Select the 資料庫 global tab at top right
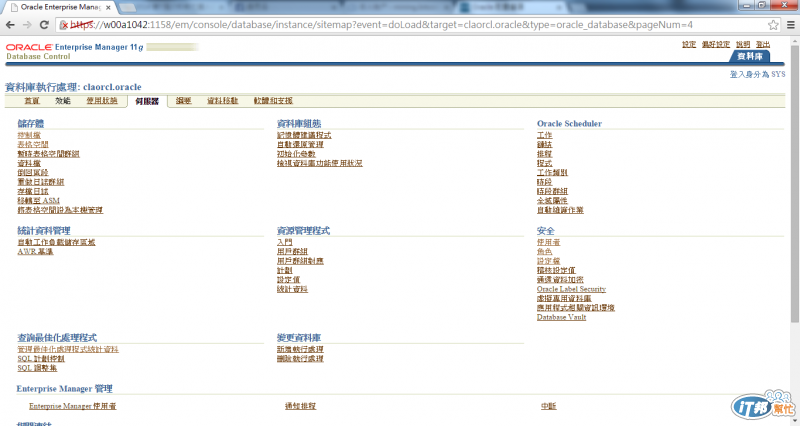 (x=749, y=56)
